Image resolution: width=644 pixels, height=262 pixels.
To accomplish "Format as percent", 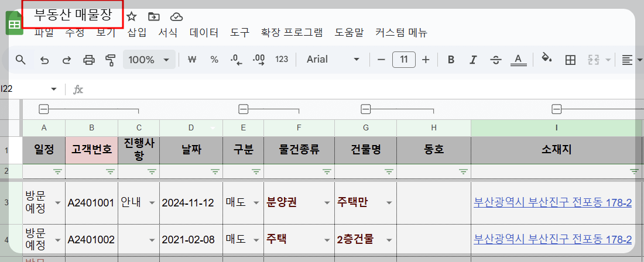I will (214, 60).
